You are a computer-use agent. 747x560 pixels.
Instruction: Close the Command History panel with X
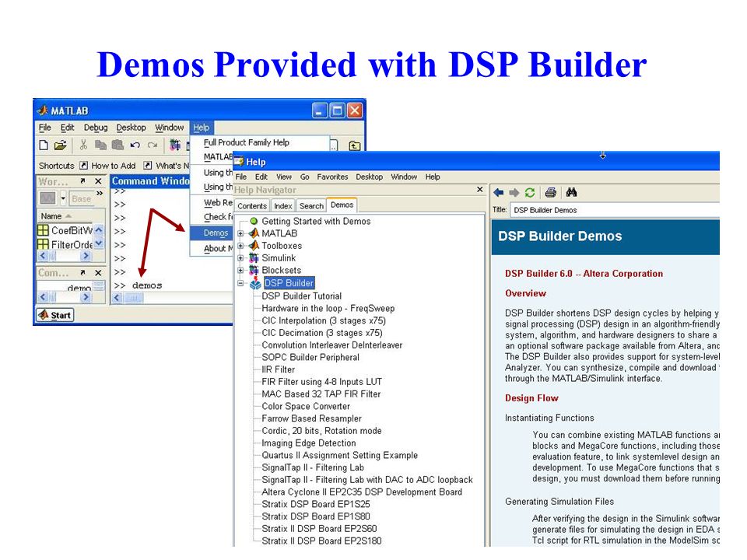[98, 272]
